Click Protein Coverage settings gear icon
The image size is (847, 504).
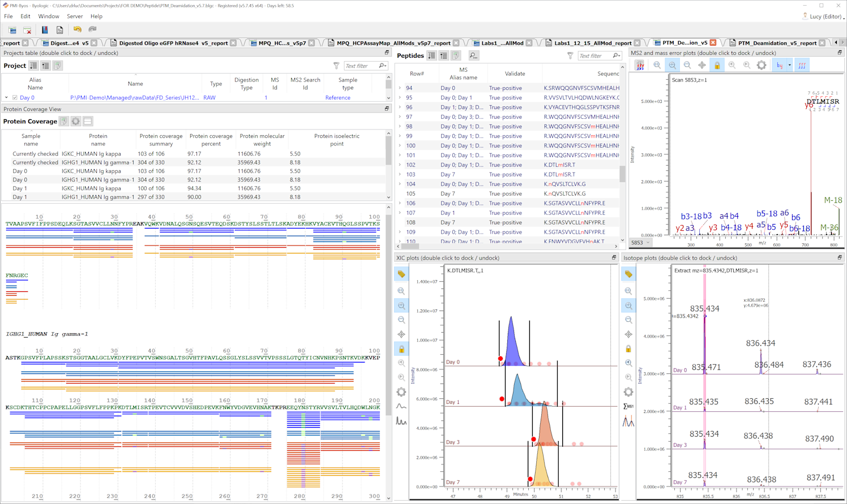click(76, 122)
